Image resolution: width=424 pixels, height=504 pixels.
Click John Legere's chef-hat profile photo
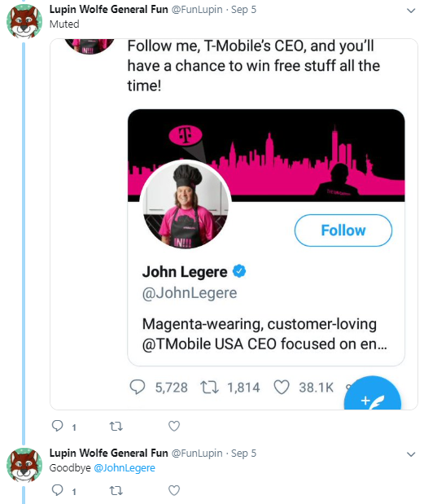186,206
